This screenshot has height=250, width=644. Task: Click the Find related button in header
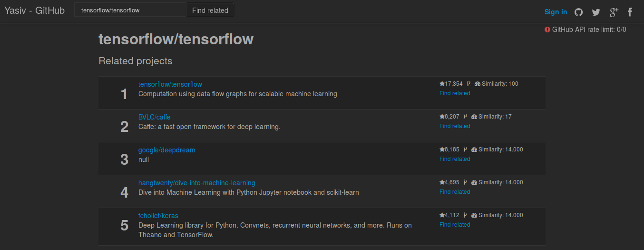[x=210, y=10]
